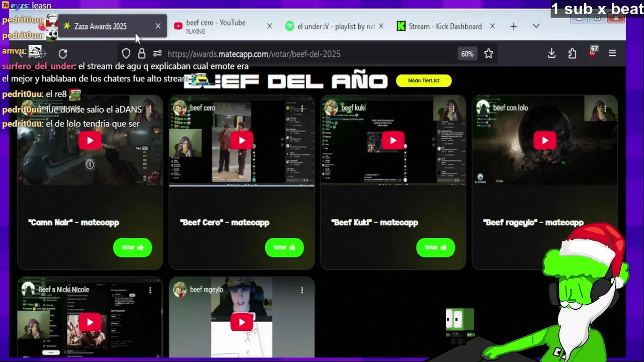
Task: Click the info icon on Camn Nair video
Action: click(x=90, y=164)
